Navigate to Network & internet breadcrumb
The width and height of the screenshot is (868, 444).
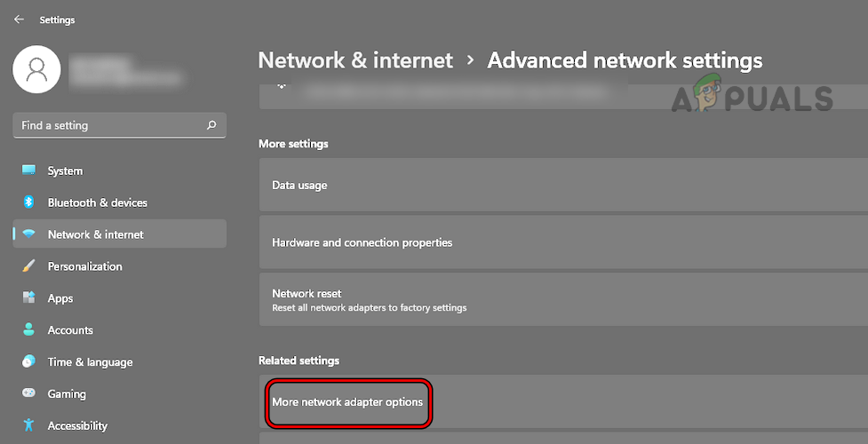355,60
